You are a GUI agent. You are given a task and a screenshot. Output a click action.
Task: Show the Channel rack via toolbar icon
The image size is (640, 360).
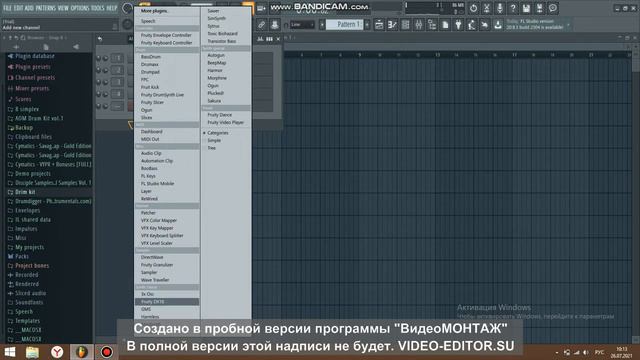click(405, 24)
